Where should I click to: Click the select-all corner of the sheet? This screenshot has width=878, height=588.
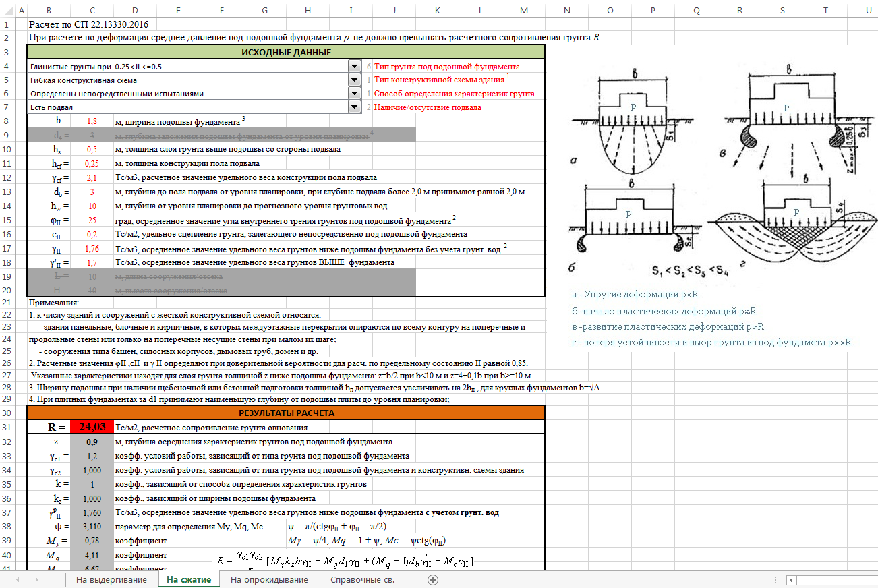[x=7, y=10]
